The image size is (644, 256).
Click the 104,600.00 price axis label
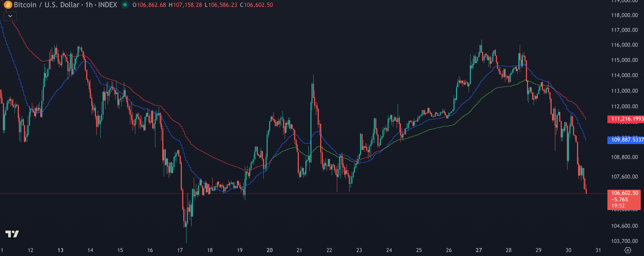624,226
